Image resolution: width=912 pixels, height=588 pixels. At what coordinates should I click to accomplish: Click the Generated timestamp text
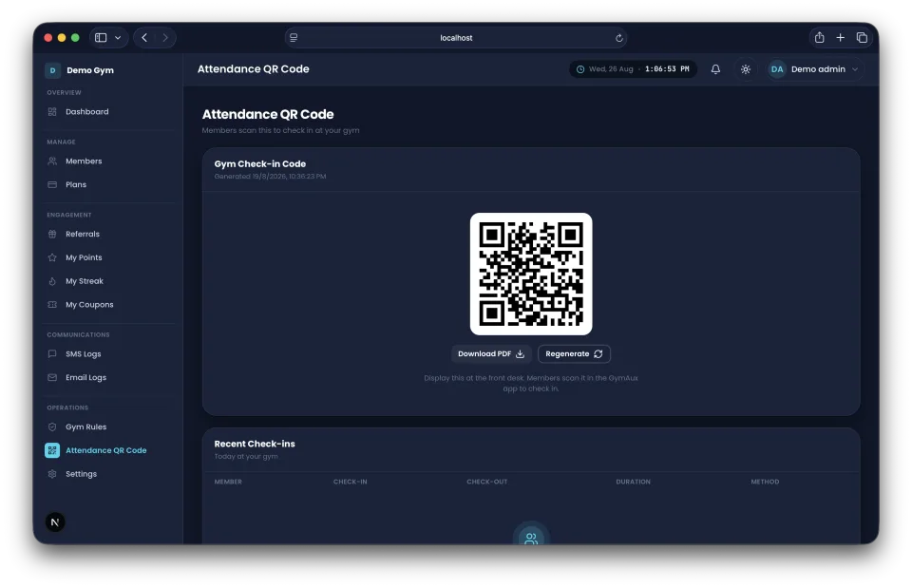(270, 177)
